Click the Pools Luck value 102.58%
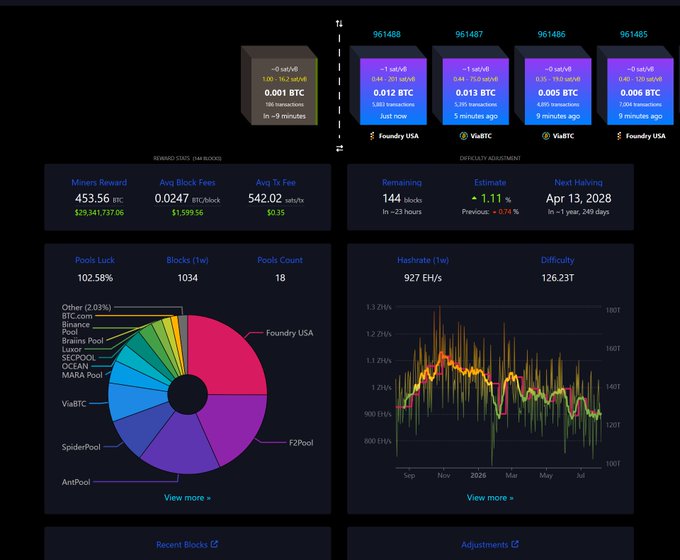 [x=95, y=278]
